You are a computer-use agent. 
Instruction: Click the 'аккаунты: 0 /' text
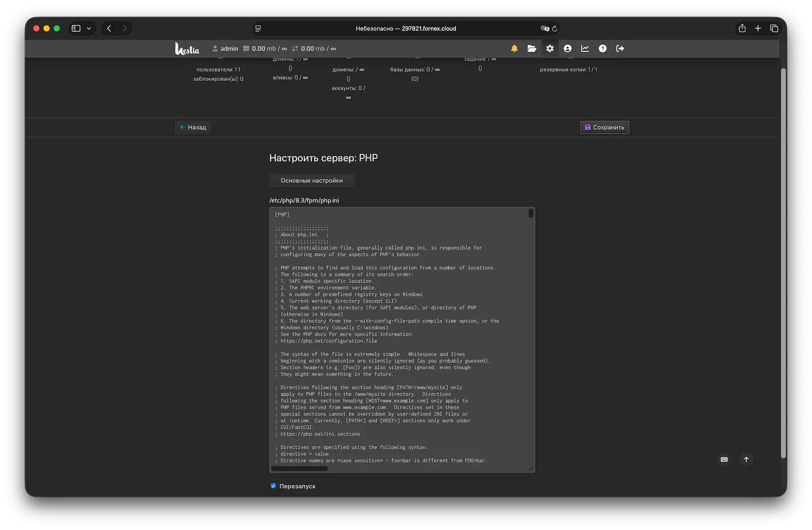tap(348, 88)
